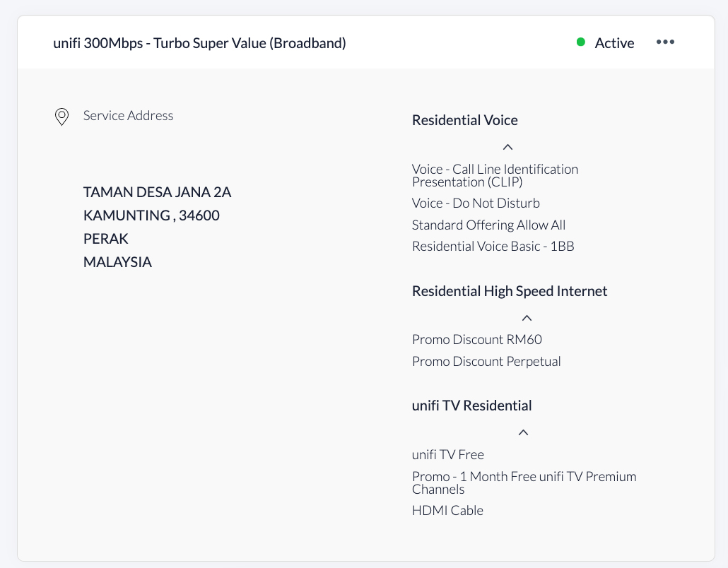The width and height of the screenshot is (728, 568).
Task: Select the unifi 300Mbps Turbo Super Value title
Action: pos(199,43)
